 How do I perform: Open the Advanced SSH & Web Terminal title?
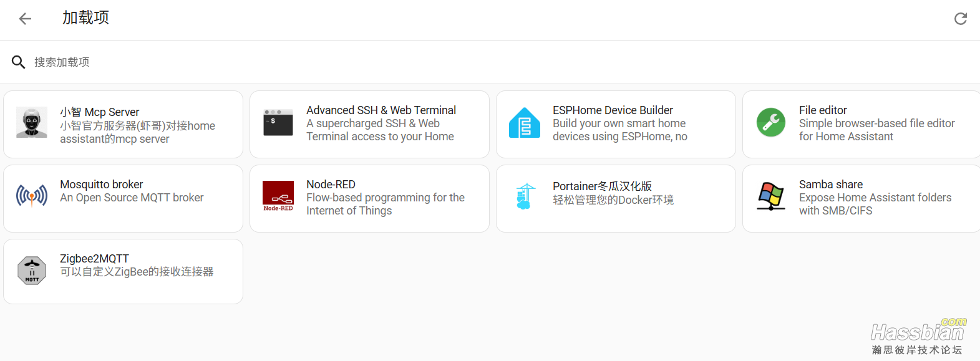click(381, 110)
